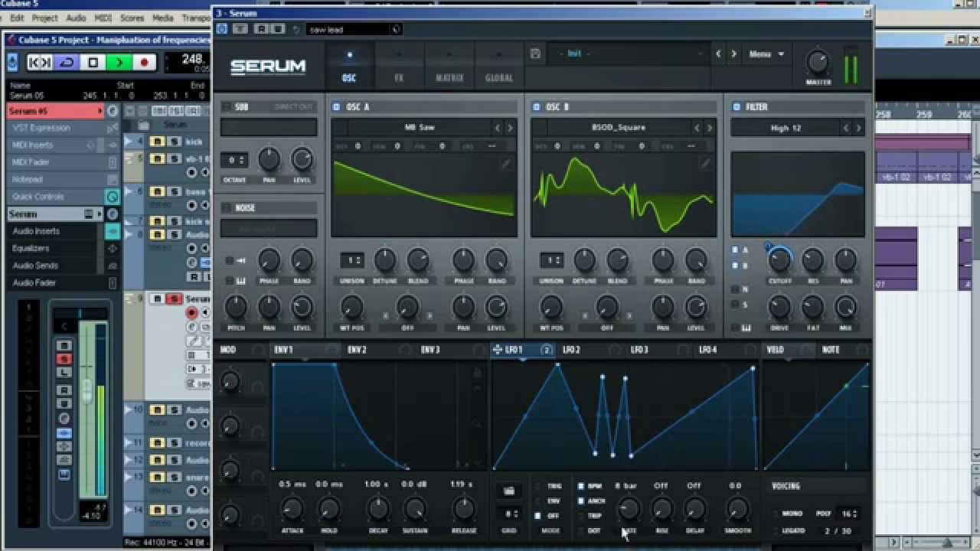Save the Serum preset with the disk icon
The width and height of the screenshot is (980, 551).
click(536, 54)
